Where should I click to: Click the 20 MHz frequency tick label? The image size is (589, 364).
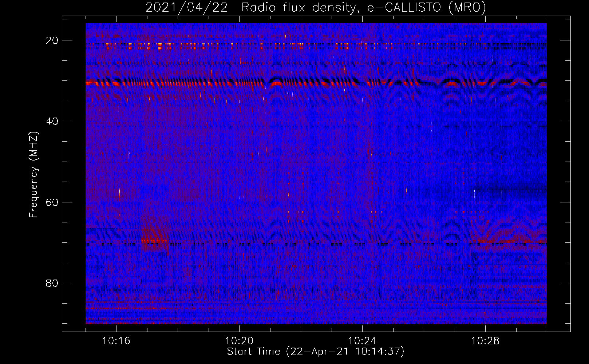click(52, 40)
